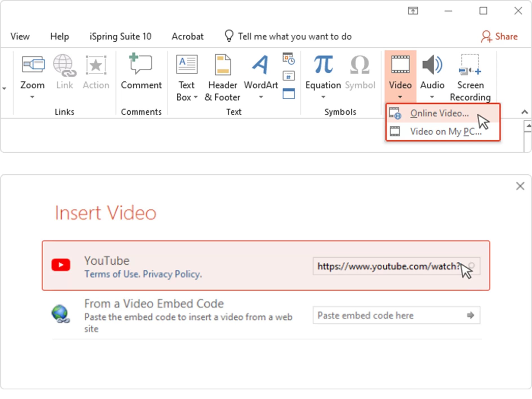Open the Help menu
Image resolution: width=532 pixels, height=399 pixels.
(x=59, y=36)
